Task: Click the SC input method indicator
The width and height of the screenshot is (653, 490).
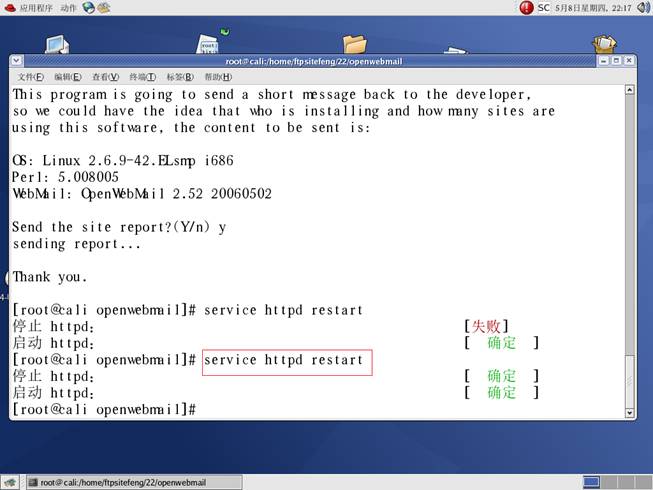Action: coord(544,7)
